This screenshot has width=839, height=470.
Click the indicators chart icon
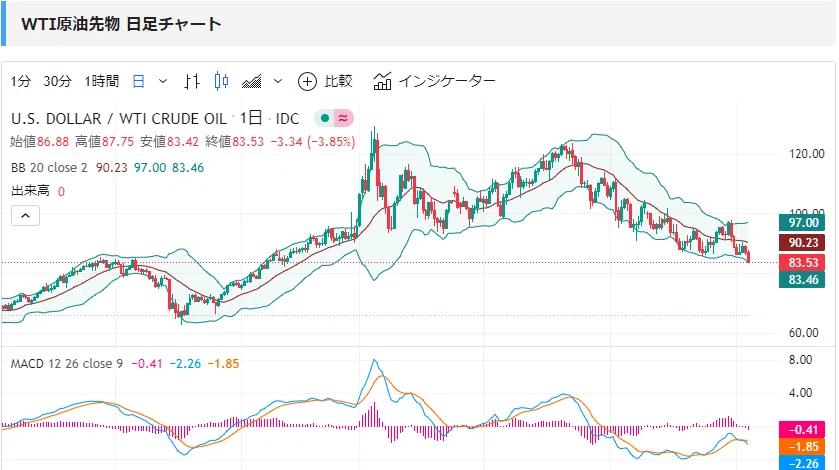[x=382, y=81]
